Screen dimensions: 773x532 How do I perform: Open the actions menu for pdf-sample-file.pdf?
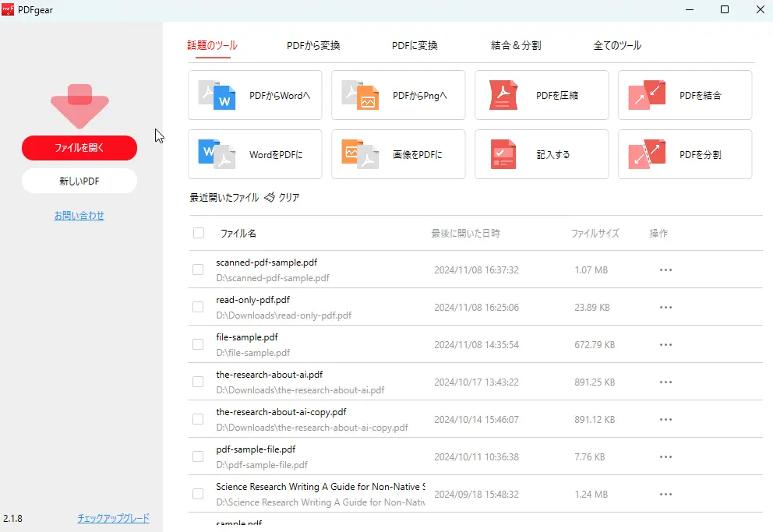coord(666,456)
